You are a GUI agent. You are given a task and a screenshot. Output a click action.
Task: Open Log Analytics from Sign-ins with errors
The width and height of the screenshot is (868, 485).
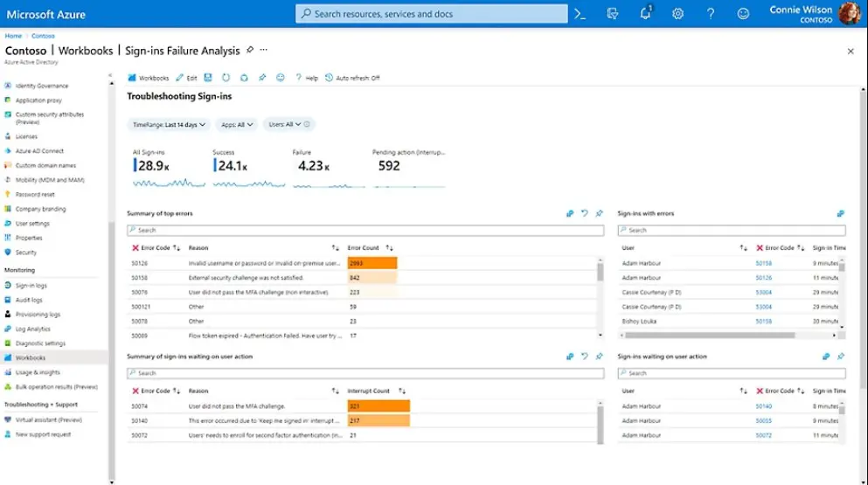point(840,213)
